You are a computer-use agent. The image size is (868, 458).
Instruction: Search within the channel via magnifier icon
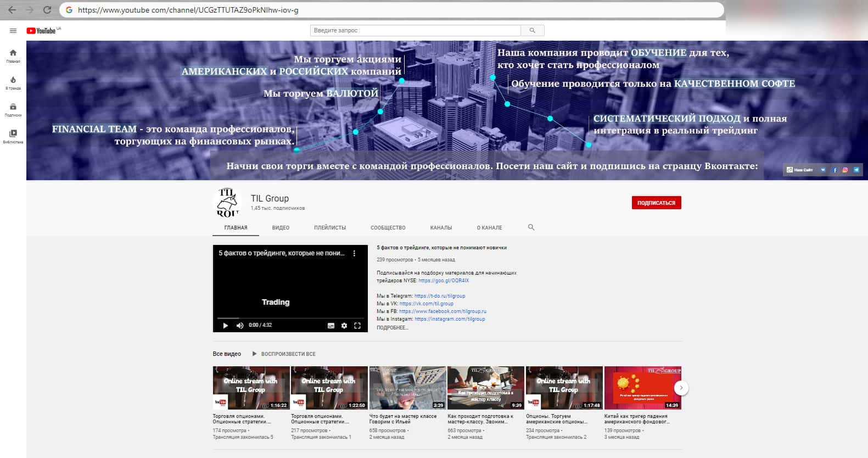[531, 227]
